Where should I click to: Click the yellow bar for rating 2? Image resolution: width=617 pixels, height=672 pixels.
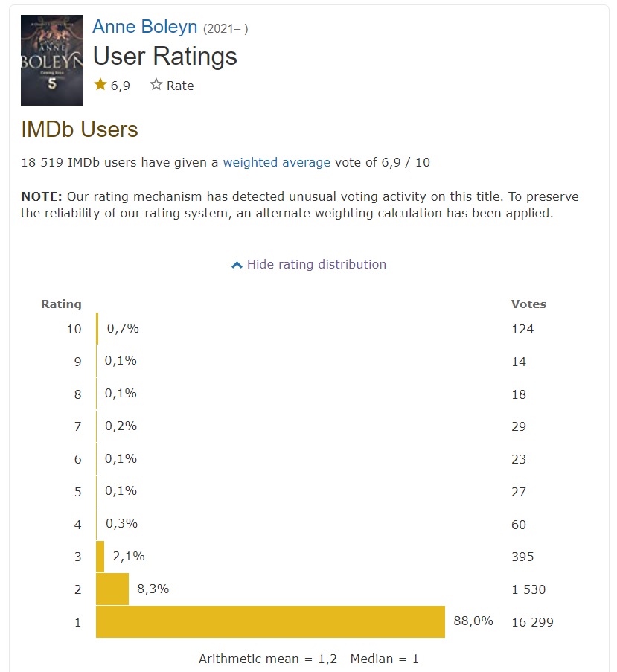point(112,589)
